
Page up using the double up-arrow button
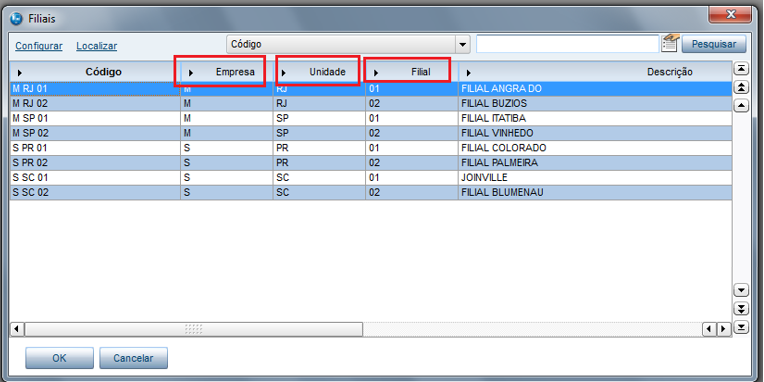click(741, 87)
